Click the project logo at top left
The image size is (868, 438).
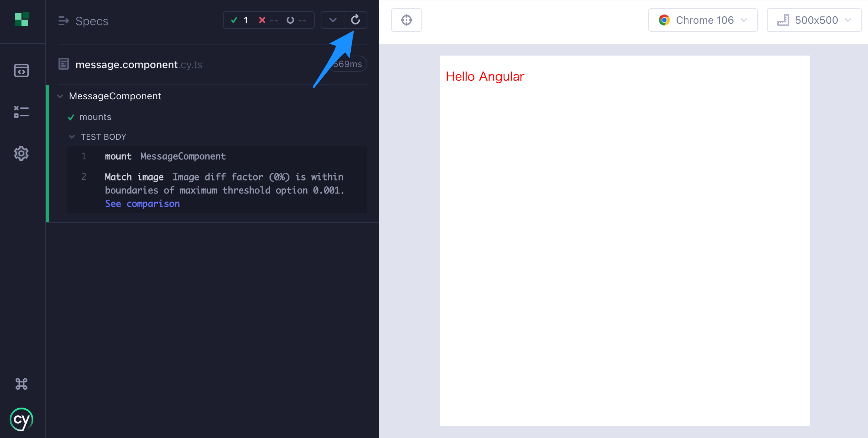pyautogui.click(x=22, y=19)
